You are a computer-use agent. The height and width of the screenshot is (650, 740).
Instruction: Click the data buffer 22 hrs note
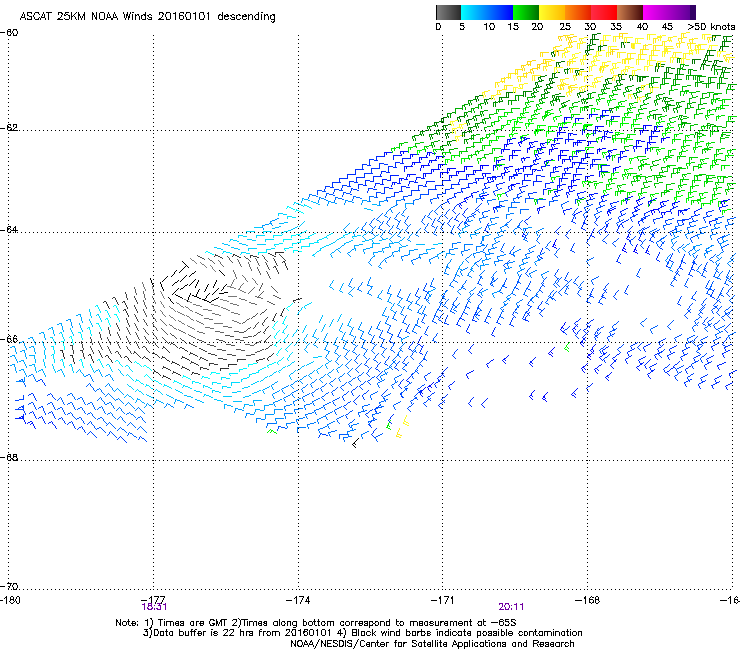coord(238,633)
